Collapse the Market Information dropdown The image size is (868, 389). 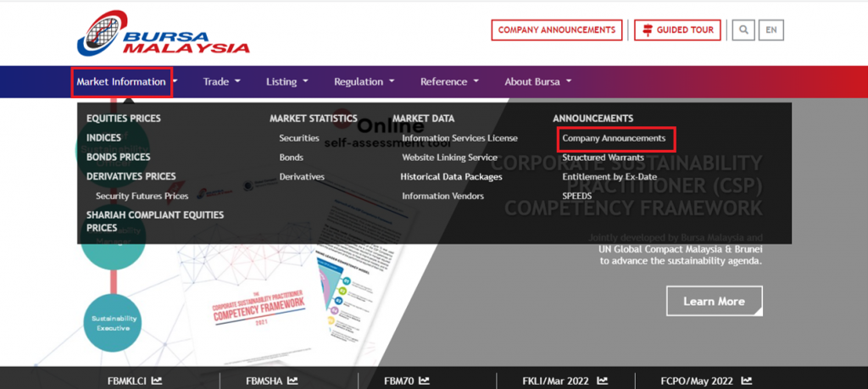click(x=123, y=82)
